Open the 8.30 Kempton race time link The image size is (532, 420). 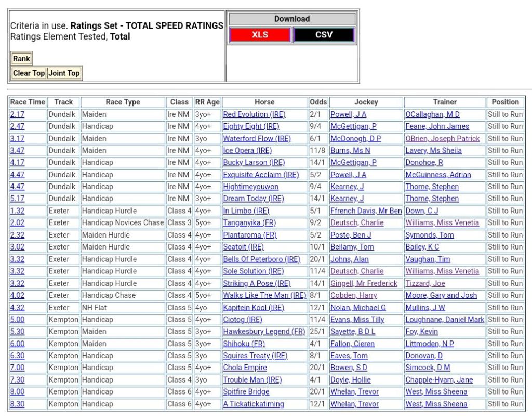[17, 404]
